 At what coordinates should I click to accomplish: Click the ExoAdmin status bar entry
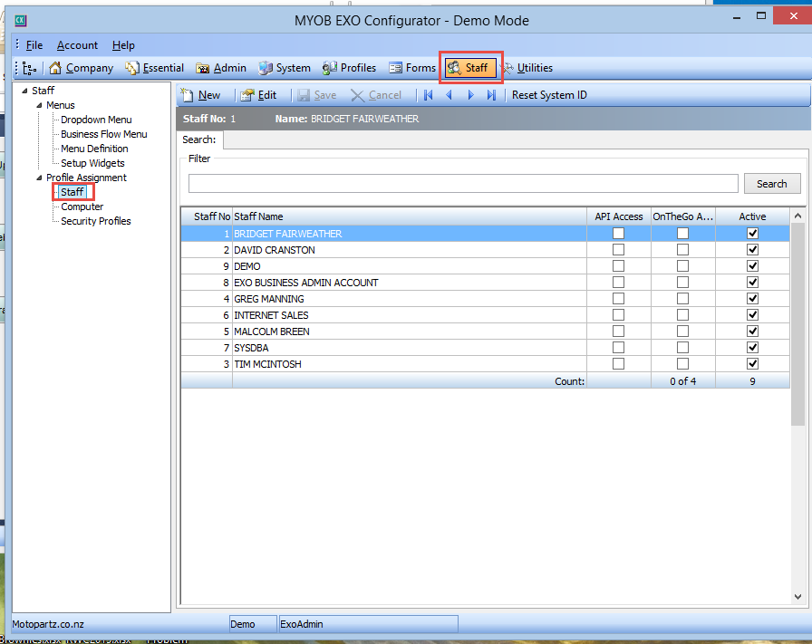368,624
